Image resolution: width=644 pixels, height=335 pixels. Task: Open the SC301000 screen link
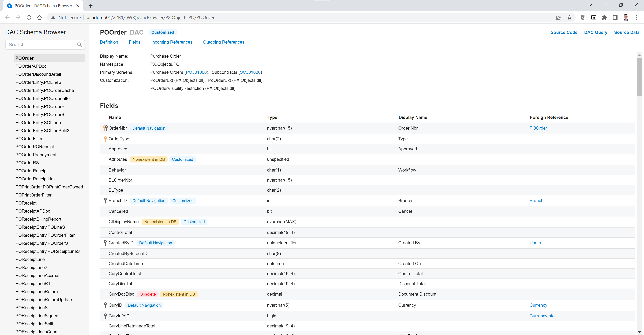pos(250,72)
